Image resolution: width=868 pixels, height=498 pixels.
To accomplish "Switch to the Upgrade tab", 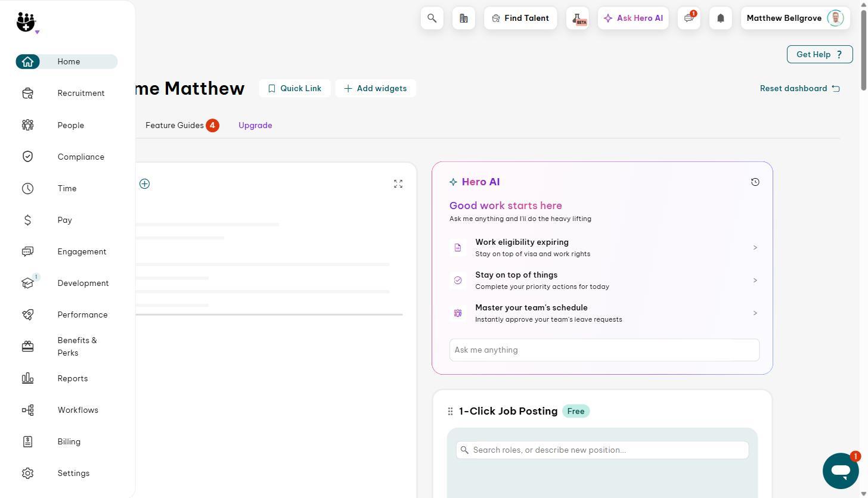I will point(255,125).
